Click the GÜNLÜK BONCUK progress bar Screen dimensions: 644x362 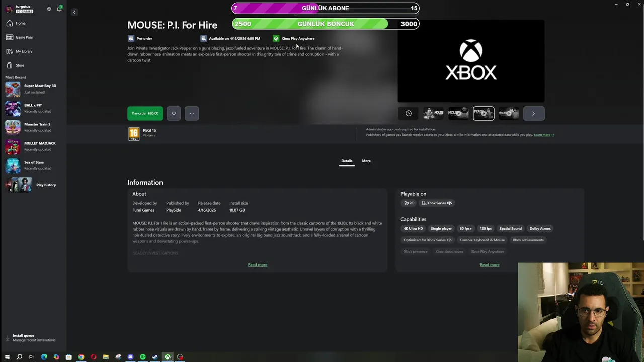click(325, 24)
